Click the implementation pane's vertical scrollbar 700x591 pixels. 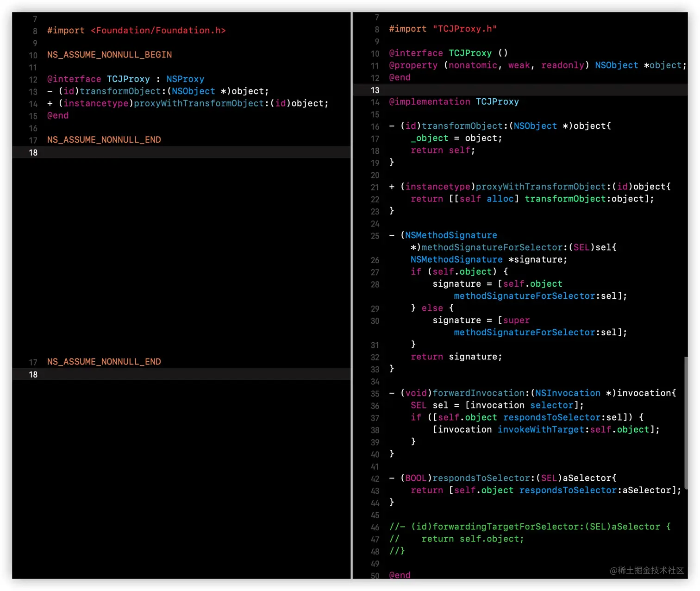tap(686, 422)
